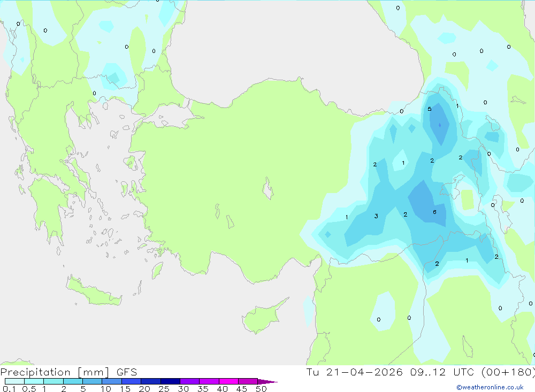Click the '0.5' legend scale label
The height and width of the screenshot is (392, 535).
click(x=29, y=389)
